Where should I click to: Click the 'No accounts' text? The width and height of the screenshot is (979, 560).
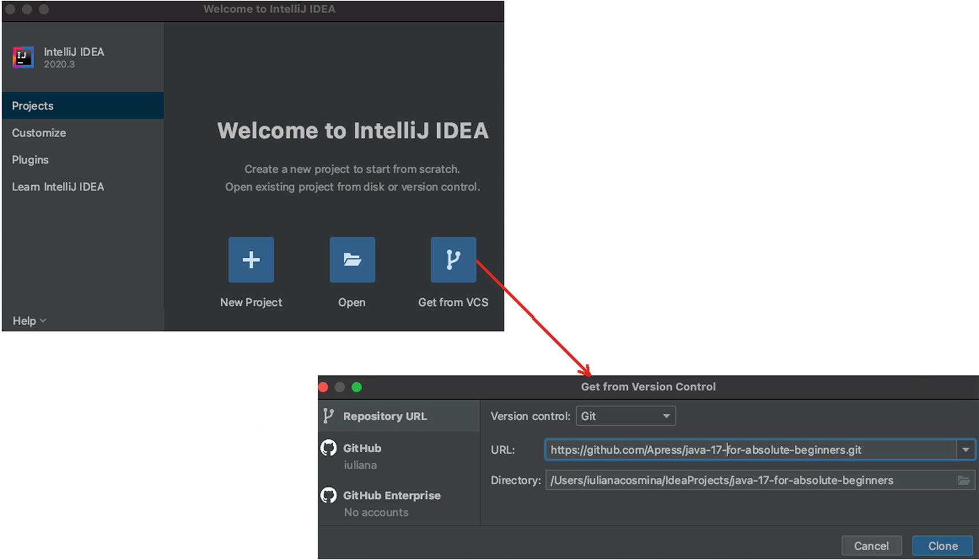376,513
